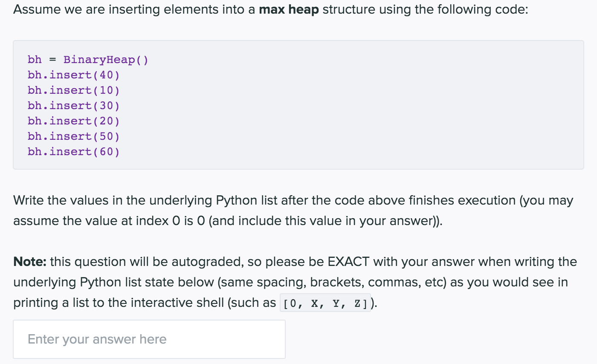Click the value 60 in the last insert
This screenshot has height=364, width=597.
(108, 152)
